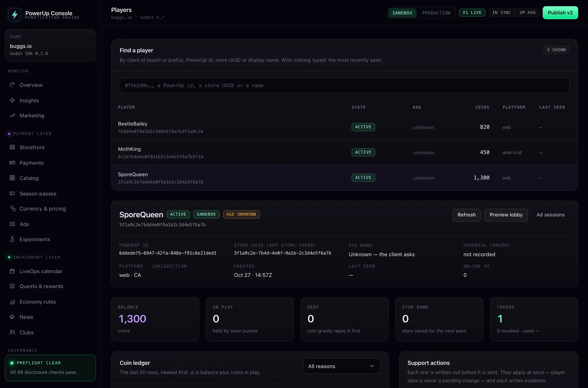Click the Publish v2 button
The height and width of the screenshot is (388, 588).
pos(560,13)
